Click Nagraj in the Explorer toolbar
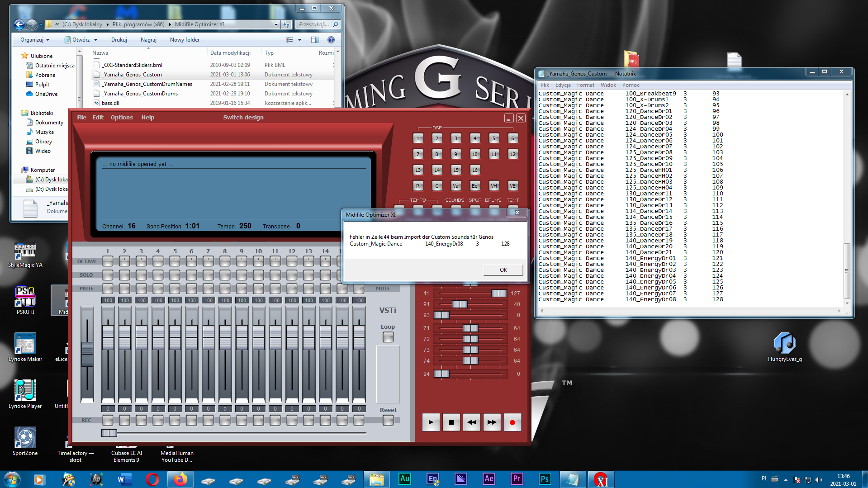This screenshot has width=868, height=488. coord(148,40)
